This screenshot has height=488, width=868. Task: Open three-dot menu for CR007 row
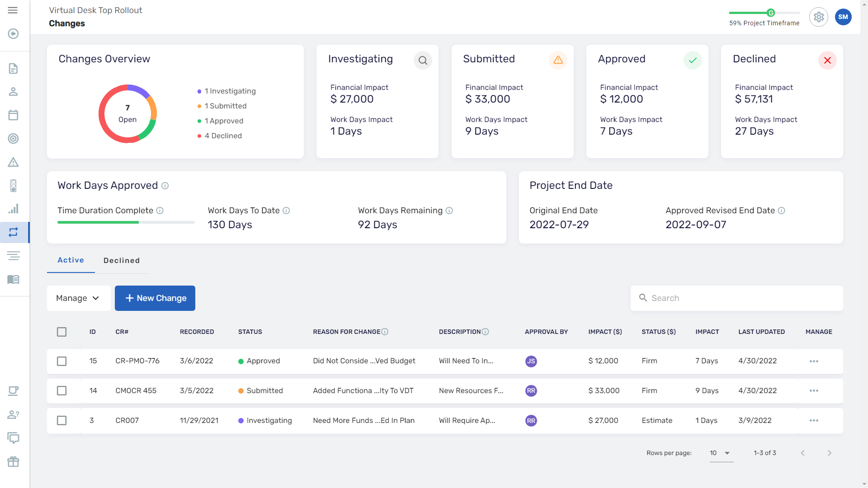814,421
